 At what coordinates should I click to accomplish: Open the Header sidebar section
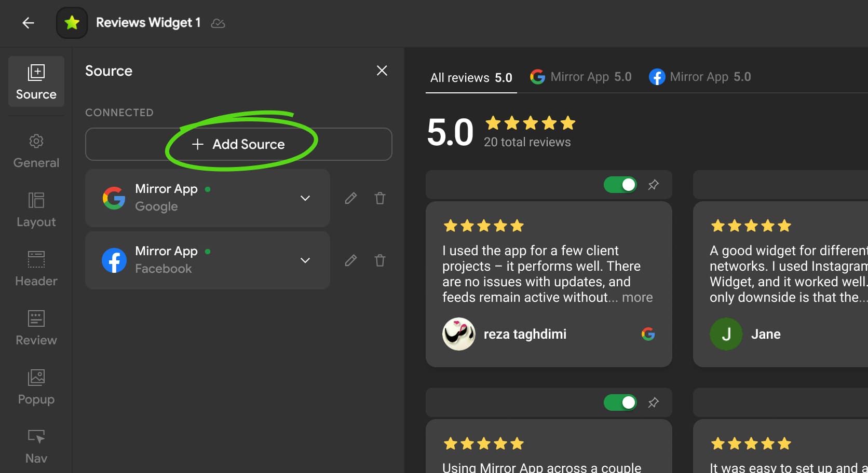click(36, 269)
